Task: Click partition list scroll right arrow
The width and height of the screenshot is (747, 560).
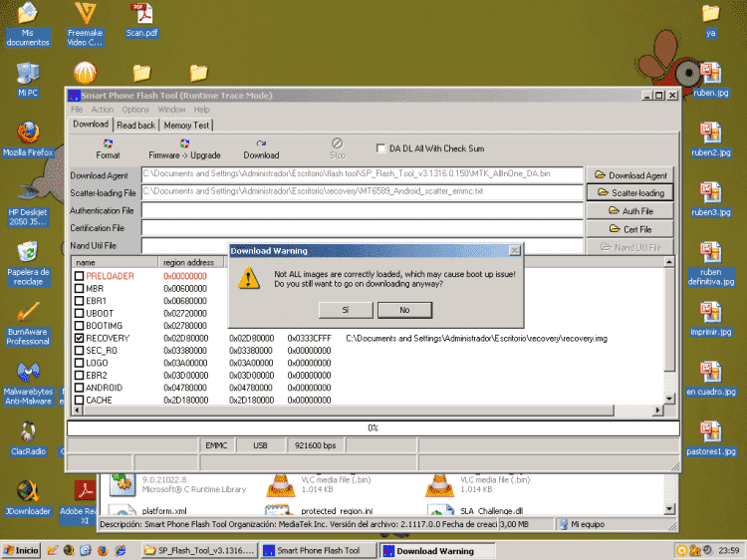Action: pos(658,410)
